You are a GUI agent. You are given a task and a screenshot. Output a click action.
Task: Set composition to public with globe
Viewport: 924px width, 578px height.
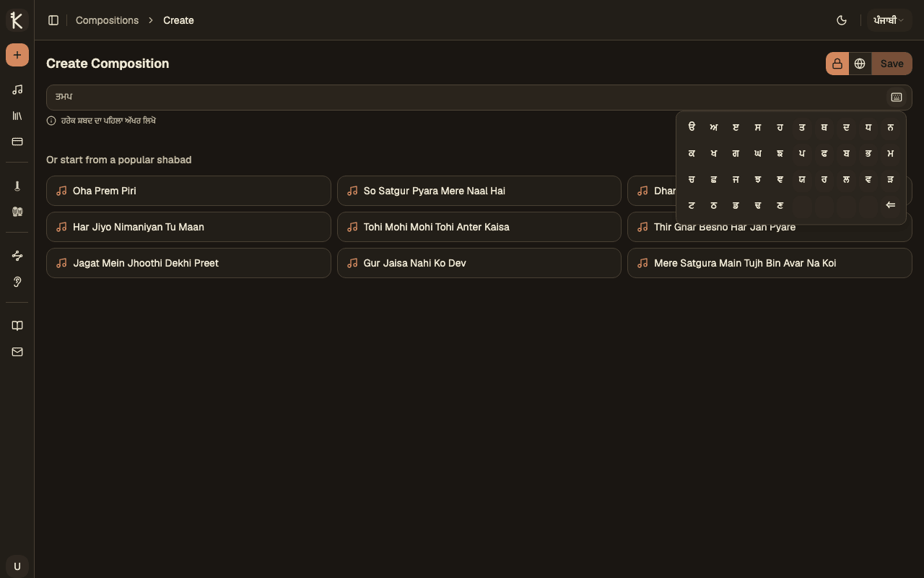coord(860,64)
